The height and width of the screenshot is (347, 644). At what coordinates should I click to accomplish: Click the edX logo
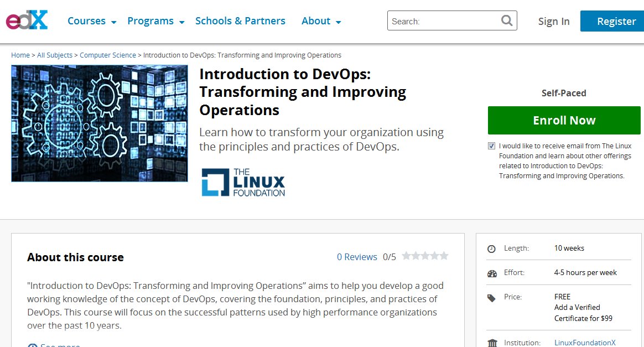click(x=27, y=20)
